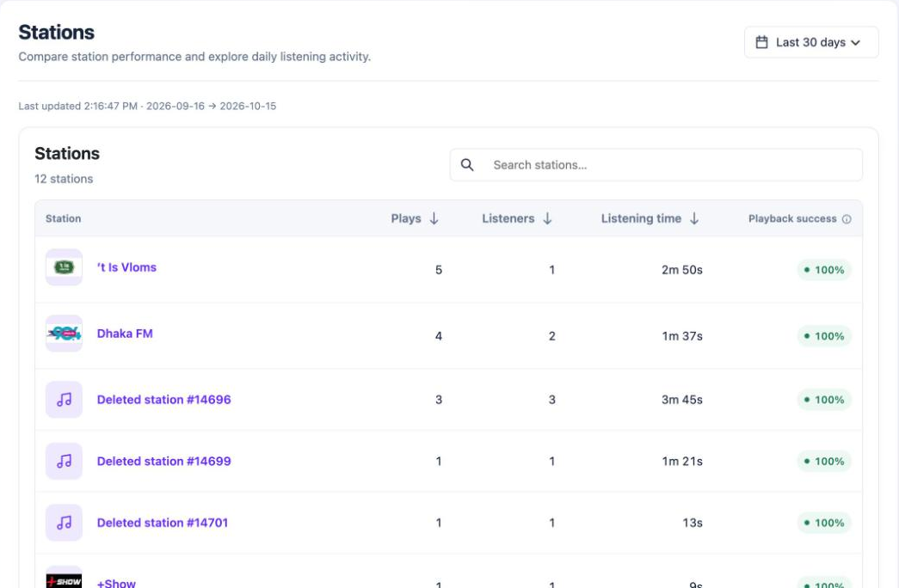
Task: Click 100% playback badge for Deleted station #14701
Action: (x=824, y=523)
